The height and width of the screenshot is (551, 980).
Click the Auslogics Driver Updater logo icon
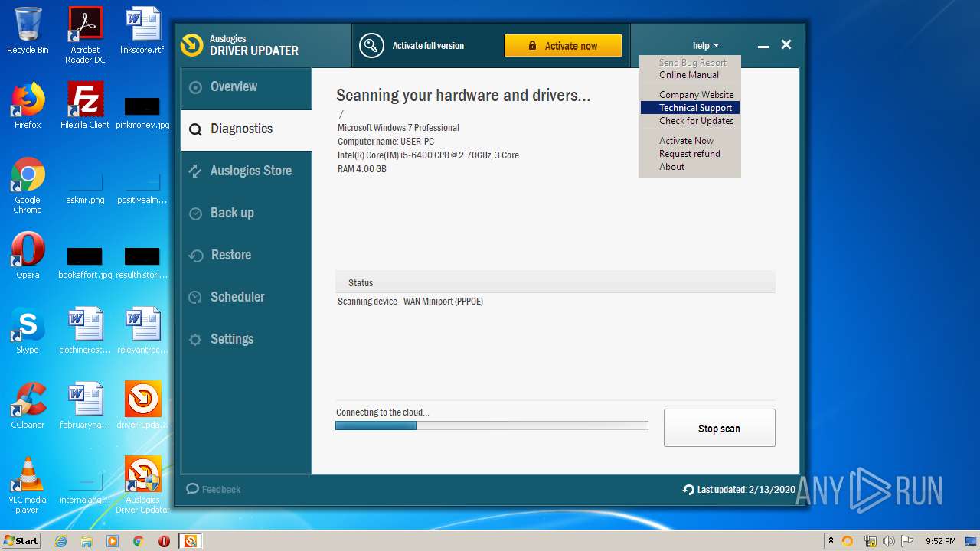coord(191,45)
